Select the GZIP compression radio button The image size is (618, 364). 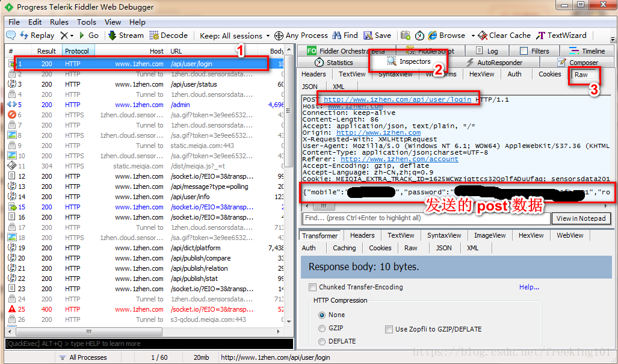click(x=323, y=328)
